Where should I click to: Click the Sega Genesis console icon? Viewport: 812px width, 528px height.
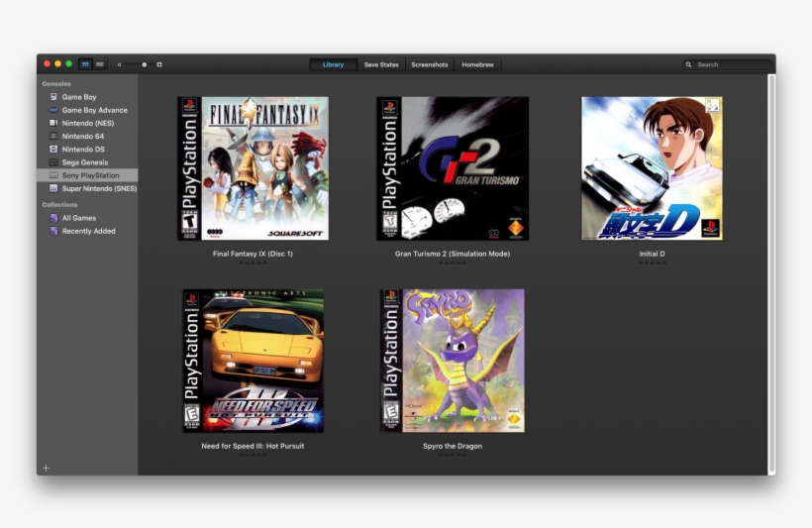[53, 161]
